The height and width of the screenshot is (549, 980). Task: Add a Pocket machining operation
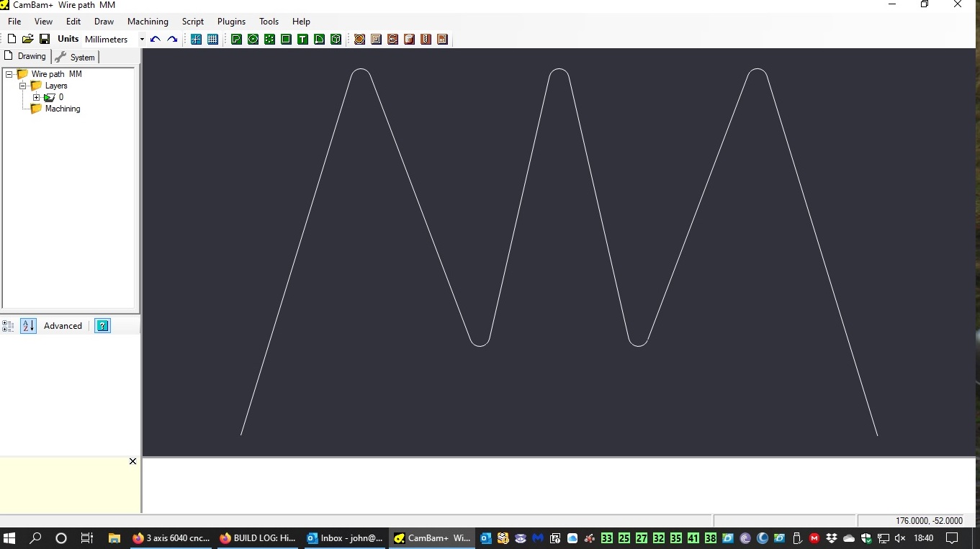376,40
